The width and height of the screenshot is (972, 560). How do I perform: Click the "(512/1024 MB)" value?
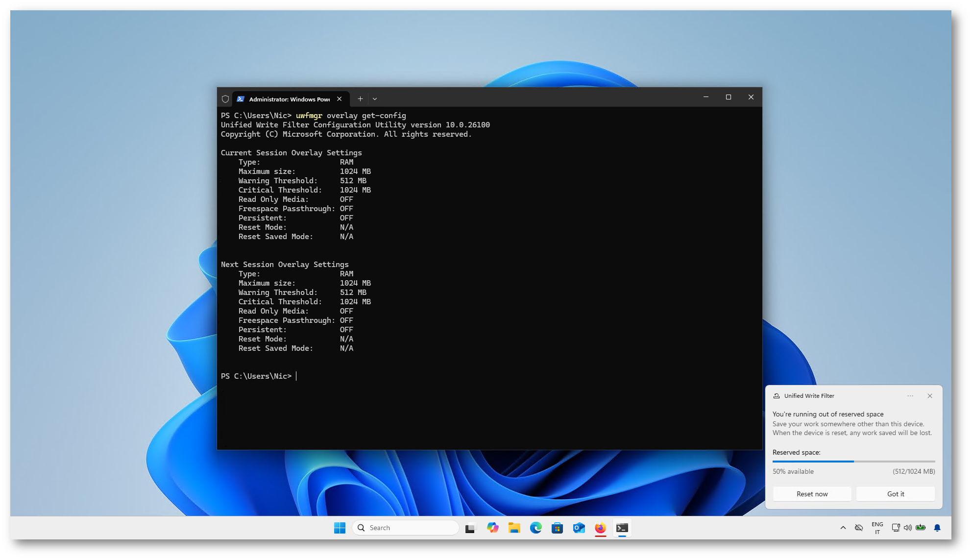coord(914,471)
